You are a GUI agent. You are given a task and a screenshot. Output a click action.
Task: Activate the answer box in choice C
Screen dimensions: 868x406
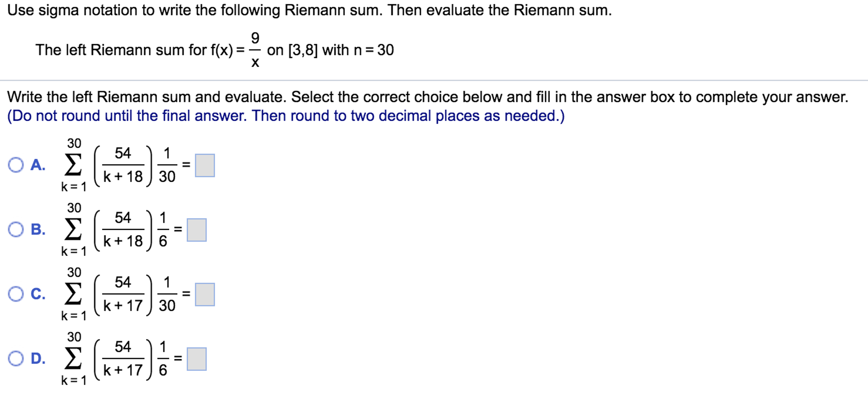[x=205, y=294]
